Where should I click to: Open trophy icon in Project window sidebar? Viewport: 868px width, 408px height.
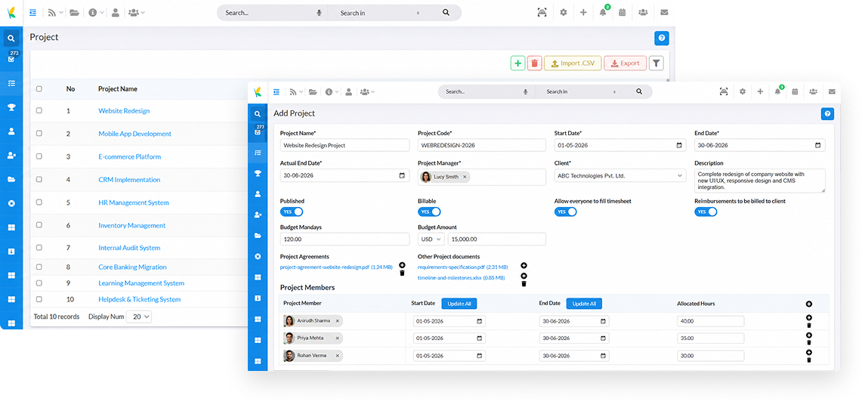tap(11, 107)
